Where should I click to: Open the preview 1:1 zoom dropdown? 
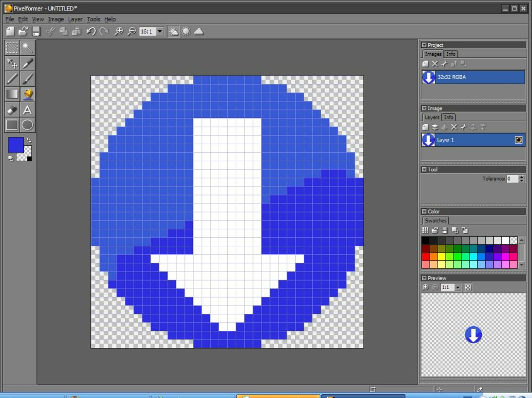point(458,288)
